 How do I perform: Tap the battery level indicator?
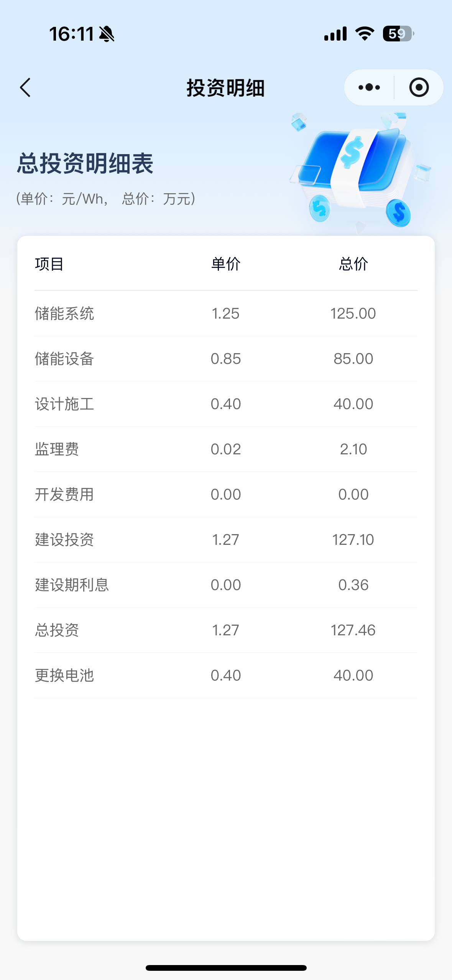coord(398,34)
